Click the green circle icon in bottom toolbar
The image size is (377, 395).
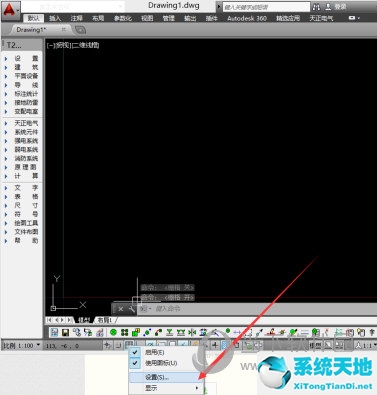click(113, 332)
